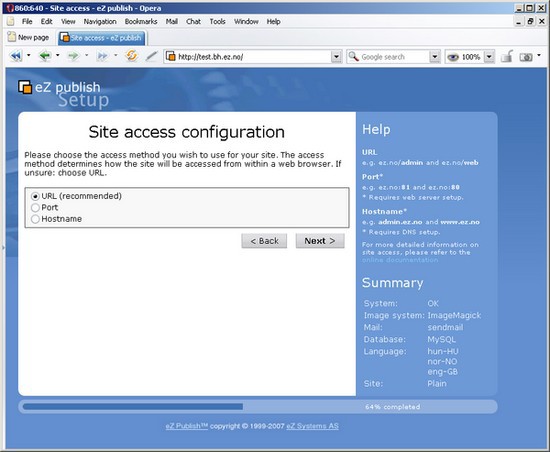
Task: Click the Rewind navigation icon
Action: point(16,56)
